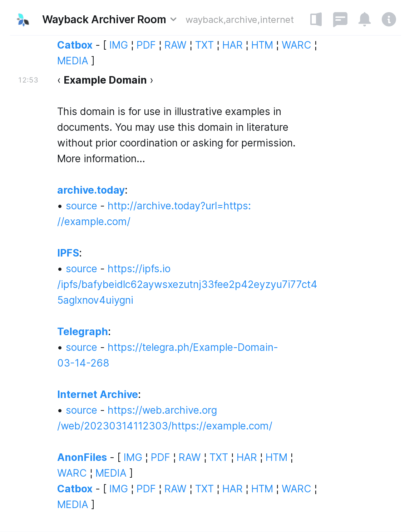The width and height of the screenshot is (415, 532).
Task: Open the threads chat bubble icon
Action: 340,20
